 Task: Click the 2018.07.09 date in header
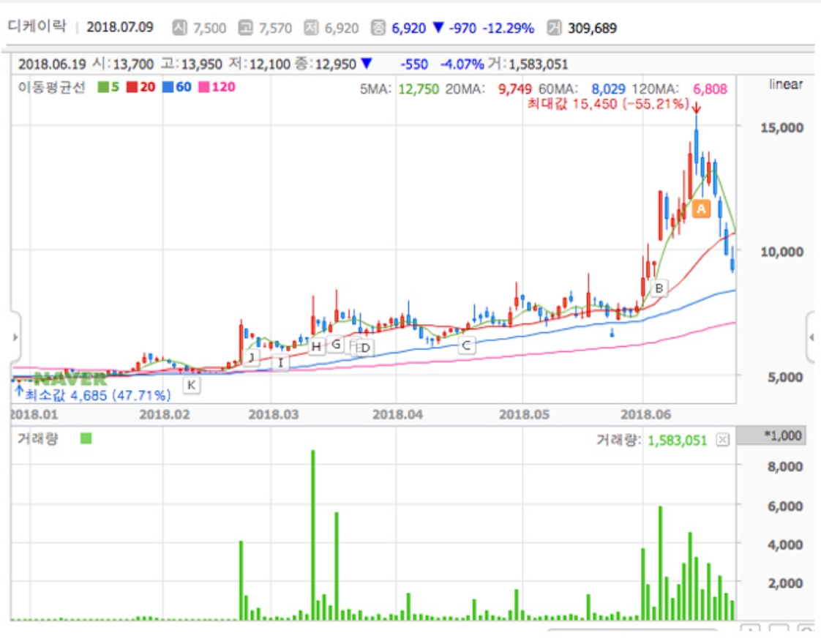120,27
